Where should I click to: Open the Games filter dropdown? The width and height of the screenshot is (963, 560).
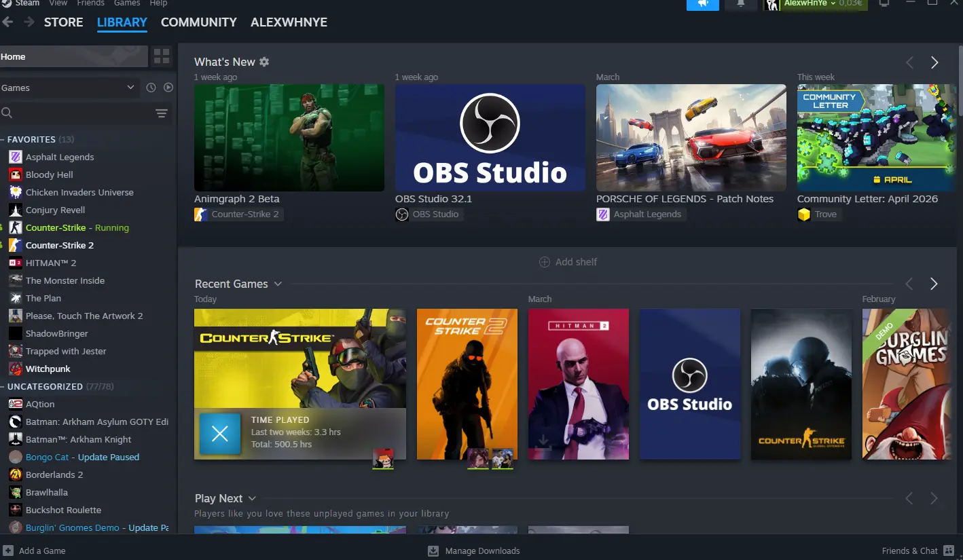(x=69, y=88)
